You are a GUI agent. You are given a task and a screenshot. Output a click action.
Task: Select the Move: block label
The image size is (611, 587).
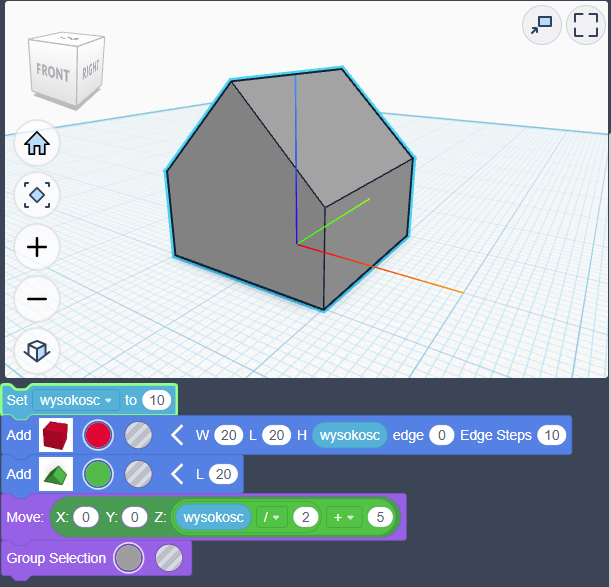(x=25, y=517)
